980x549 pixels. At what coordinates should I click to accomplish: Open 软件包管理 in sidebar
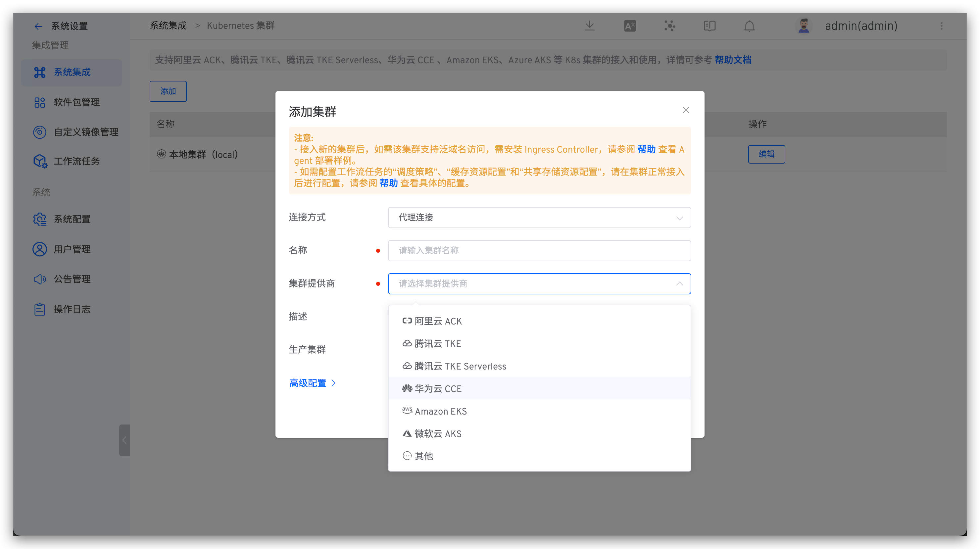coord(72,102)
